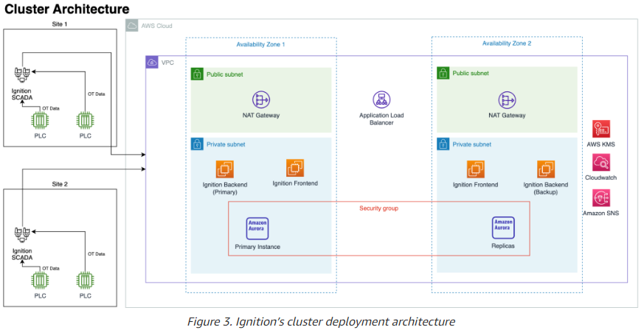Click the Primary Instance label
Viewport: 644px width, 330px height.
[257, 247]
